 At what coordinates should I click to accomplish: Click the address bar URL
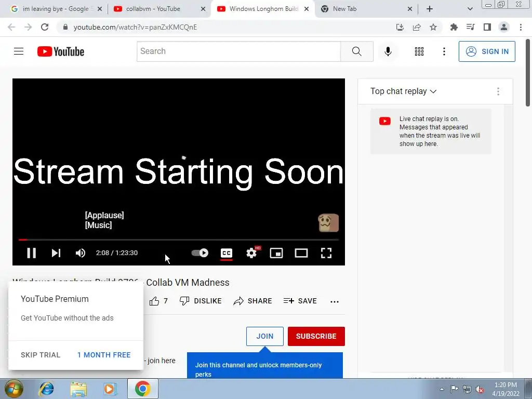[x=135, y=27]
